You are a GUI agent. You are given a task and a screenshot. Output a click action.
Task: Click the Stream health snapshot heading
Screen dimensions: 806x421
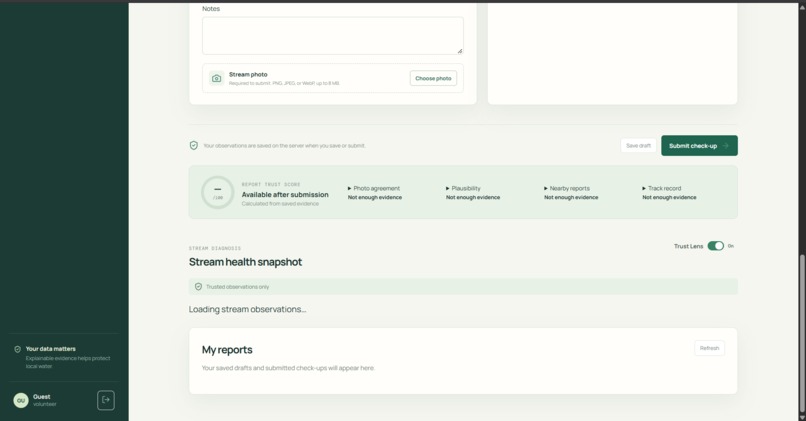click(x=245, y=262)
